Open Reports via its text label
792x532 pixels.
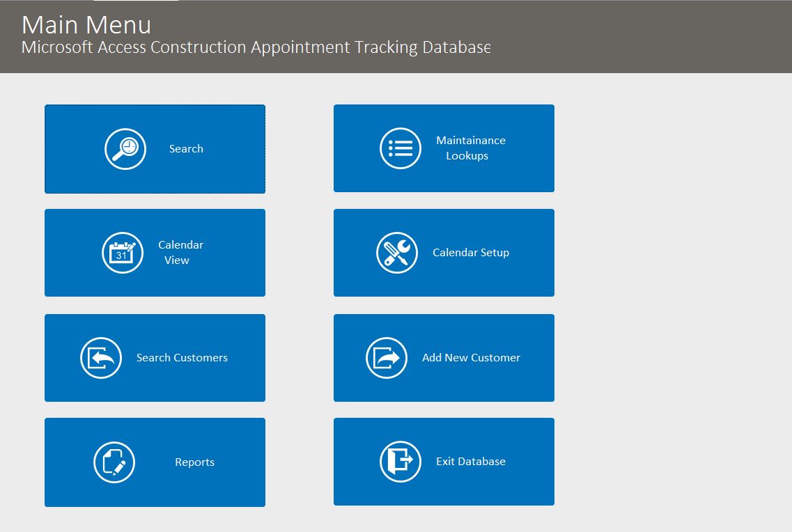click(x=194, y=462)
